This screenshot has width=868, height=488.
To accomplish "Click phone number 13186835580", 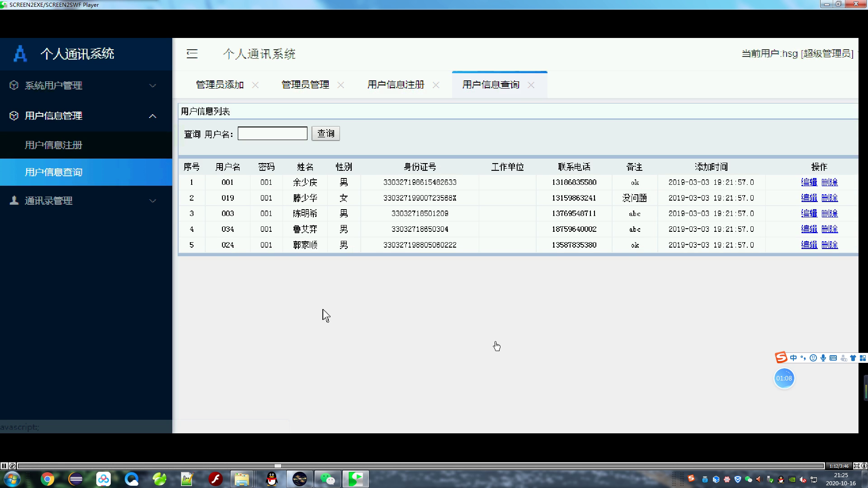I will [574, 182].
